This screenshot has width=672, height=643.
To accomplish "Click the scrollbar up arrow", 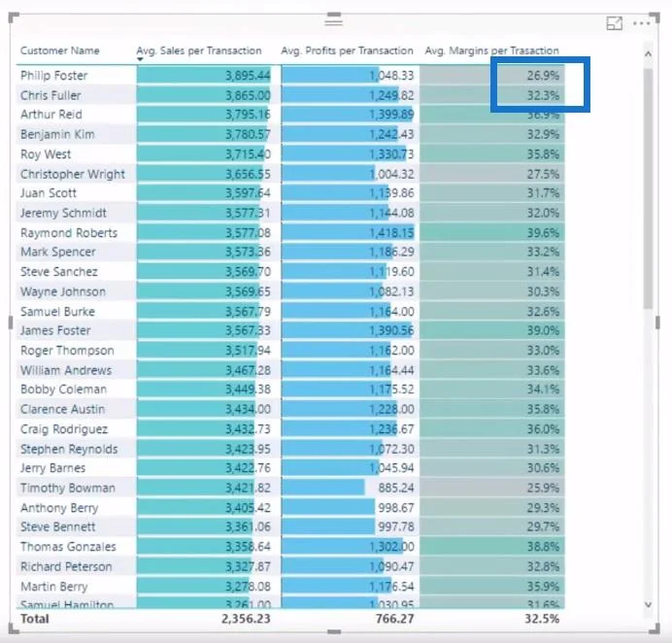I will pyautogui.click(x=648, y=54).
